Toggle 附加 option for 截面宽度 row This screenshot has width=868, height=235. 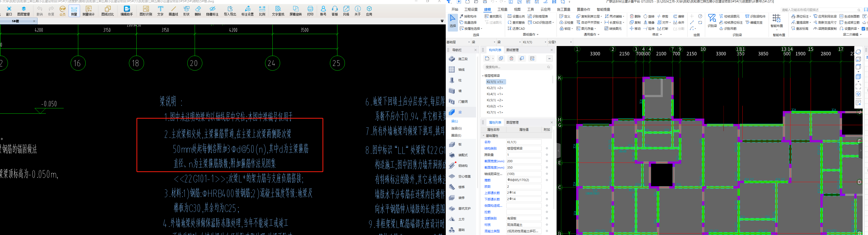coord(547,161)
